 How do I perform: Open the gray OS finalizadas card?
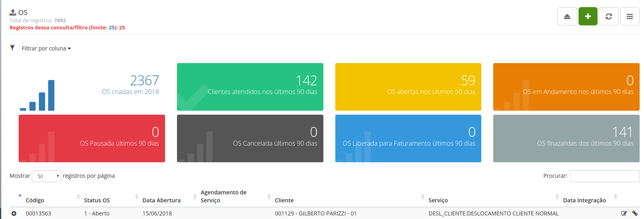tap(566, 138)
